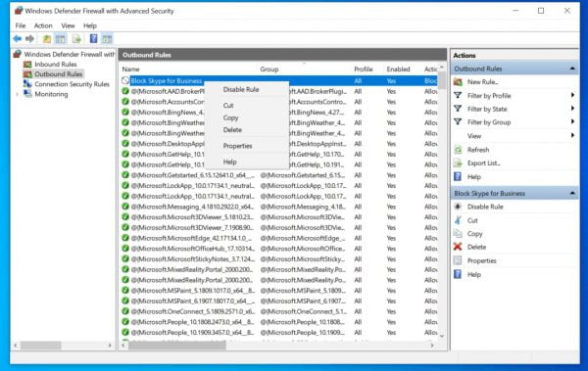Select the Microsoft.Getstarted_6.15 rule row
588x371 pixels.
pyautogui.click(x=279, y=175)
